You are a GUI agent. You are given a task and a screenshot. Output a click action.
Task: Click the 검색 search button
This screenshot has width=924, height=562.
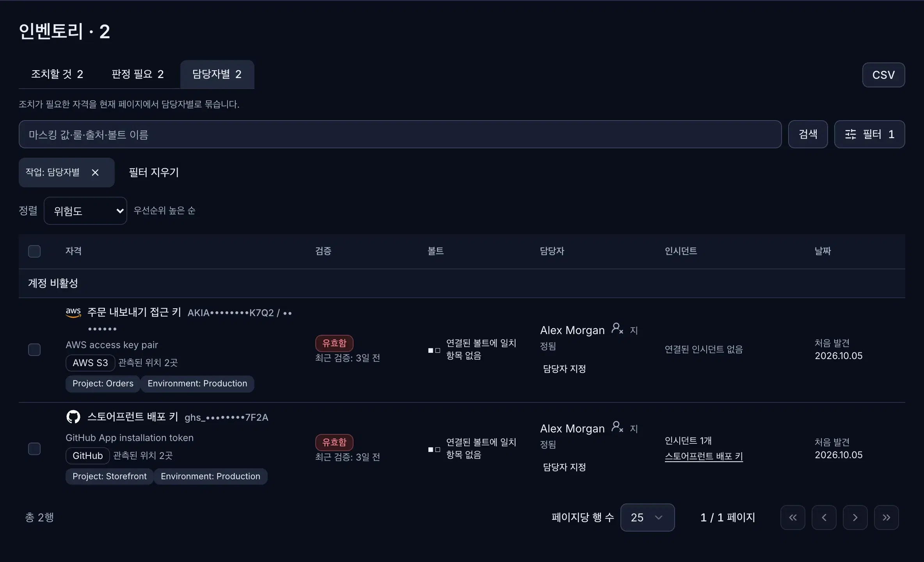(808, 134)
